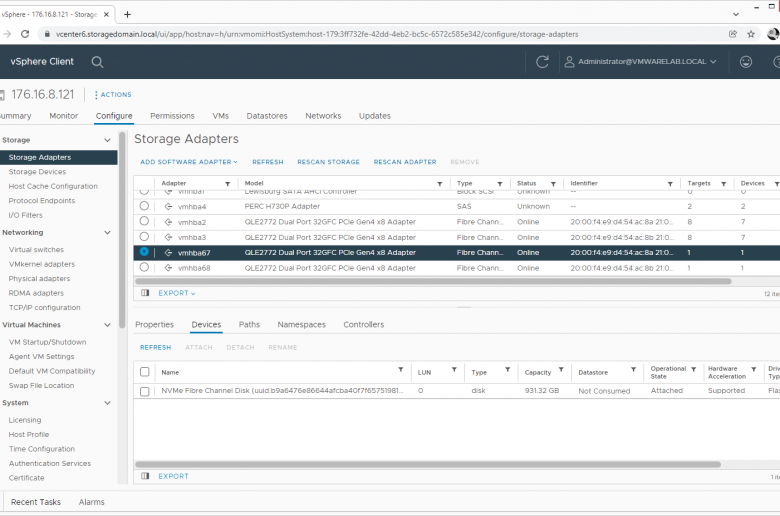Image resolution: width=780 pixels, height=516 pixels.
Task: Open the Namespaces tab
Action: tap(301, 324)
